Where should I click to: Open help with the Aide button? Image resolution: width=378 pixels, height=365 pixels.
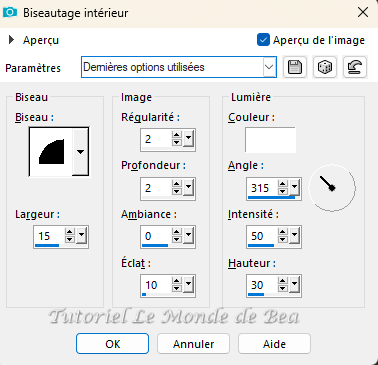click(274, 344)
